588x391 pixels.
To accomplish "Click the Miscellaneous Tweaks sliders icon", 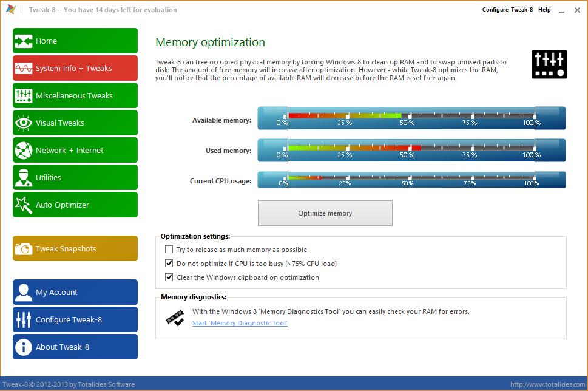I will coord(24,96).
